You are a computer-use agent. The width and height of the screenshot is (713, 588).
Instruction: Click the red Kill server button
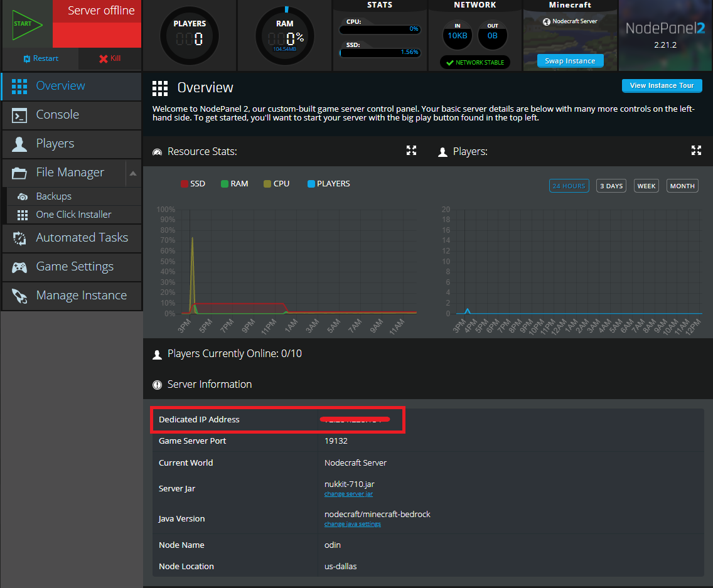[x=109, y=58]
